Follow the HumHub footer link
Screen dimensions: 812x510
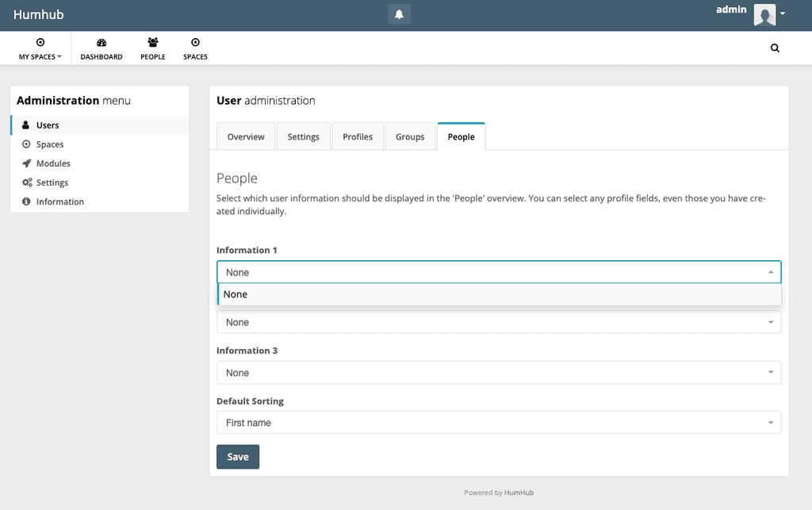519,493
